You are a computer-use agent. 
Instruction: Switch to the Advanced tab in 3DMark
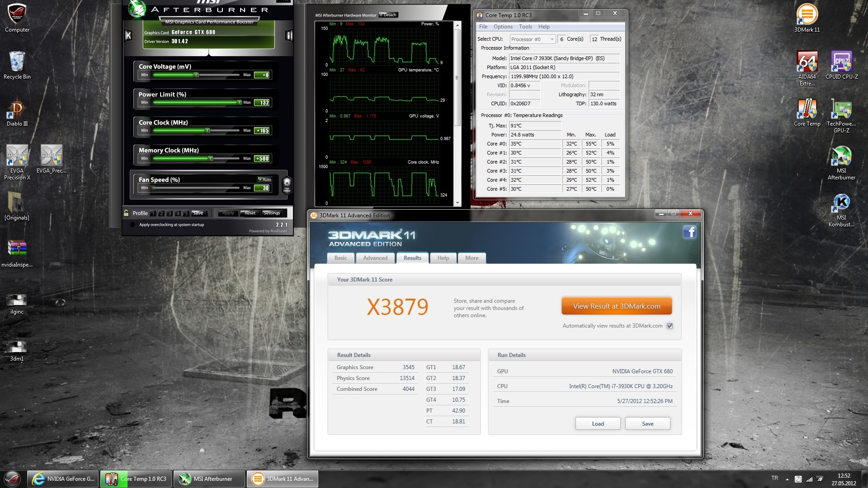[x=375, y=258]
